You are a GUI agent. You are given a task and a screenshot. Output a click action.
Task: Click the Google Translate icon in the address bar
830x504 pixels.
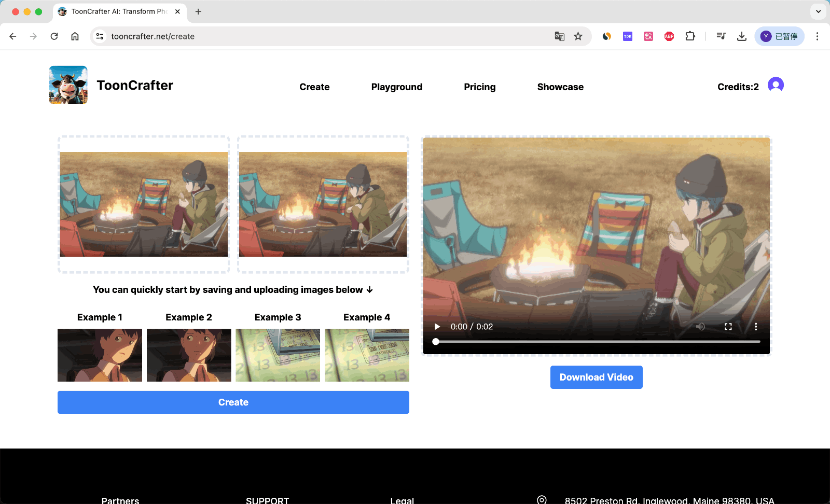click(x=559, y=36)
